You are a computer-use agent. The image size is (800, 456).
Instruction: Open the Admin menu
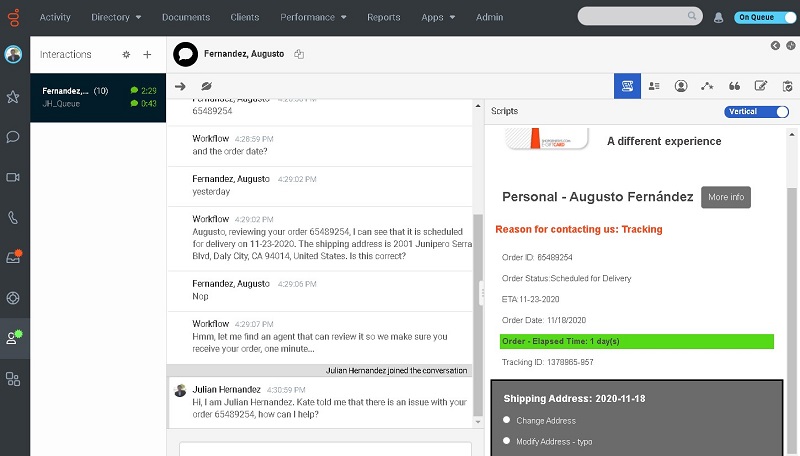pyautogui.click(x=489, y=17)
